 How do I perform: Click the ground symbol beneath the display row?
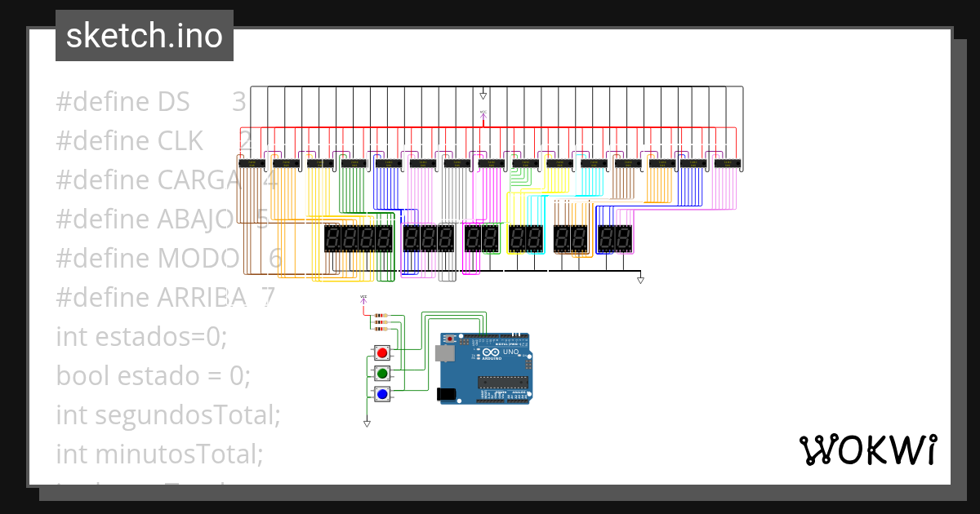(x=640, y=280)
